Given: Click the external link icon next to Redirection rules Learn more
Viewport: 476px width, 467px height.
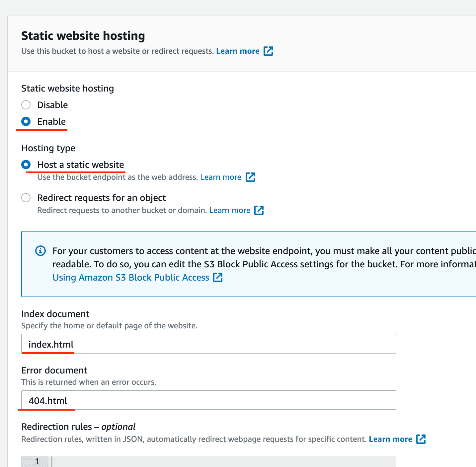Looking at the screenshot, I should [421, 439].
